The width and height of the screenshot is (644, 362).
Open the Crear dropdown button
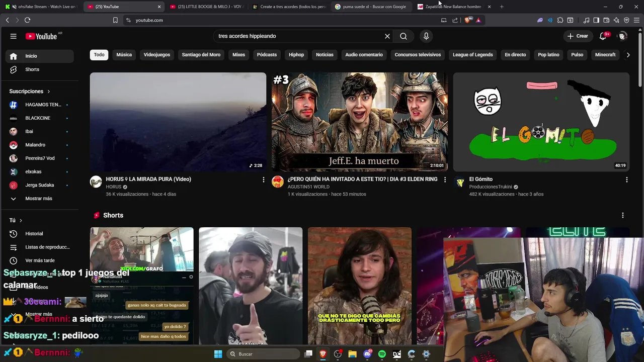[577, 36]
